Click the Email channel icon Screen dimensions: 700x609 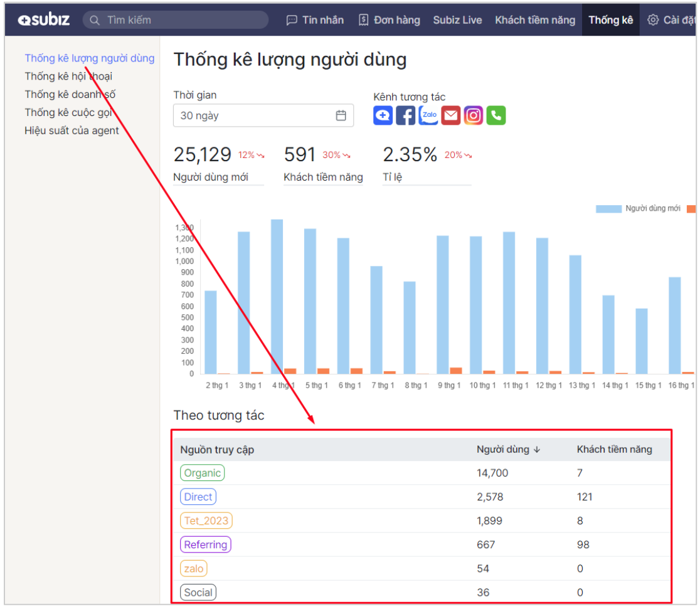(x=450, y=115)
